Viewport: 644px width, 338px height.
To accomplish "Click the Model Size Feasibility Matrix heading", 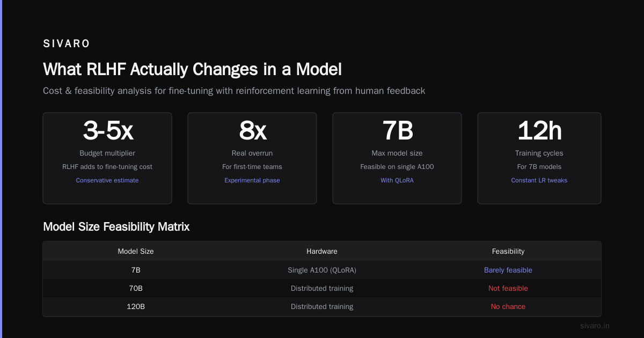I will point(116,227).
